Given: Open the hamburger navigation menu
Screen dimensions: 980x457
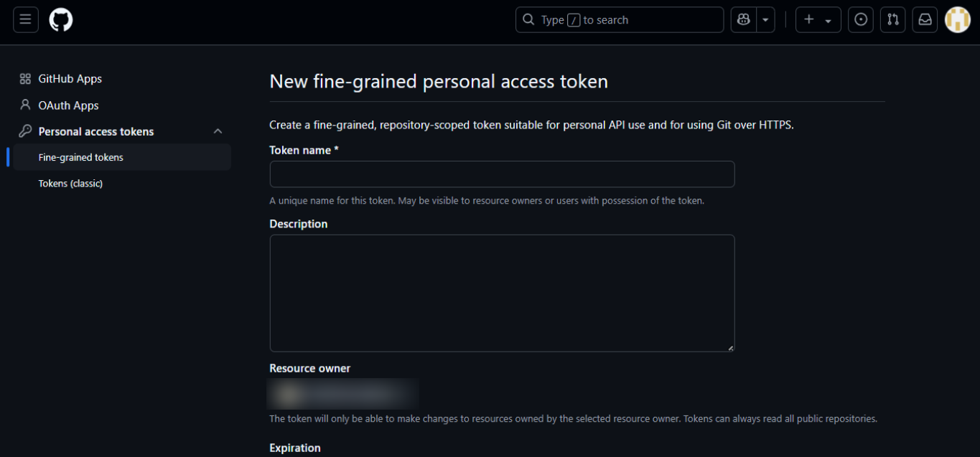Looking at the screenshot, I should tap(25, 19).
